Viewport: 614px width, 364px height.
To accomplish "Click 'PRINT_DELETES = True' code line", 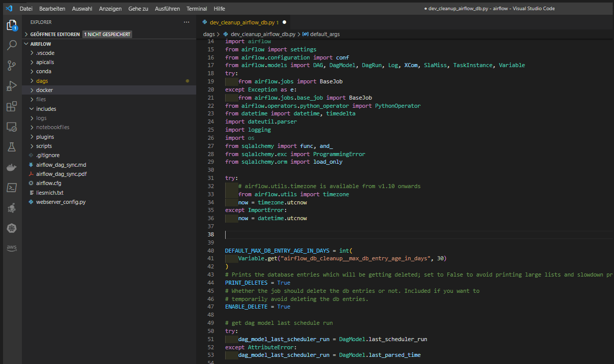I will tap(258, 283).
